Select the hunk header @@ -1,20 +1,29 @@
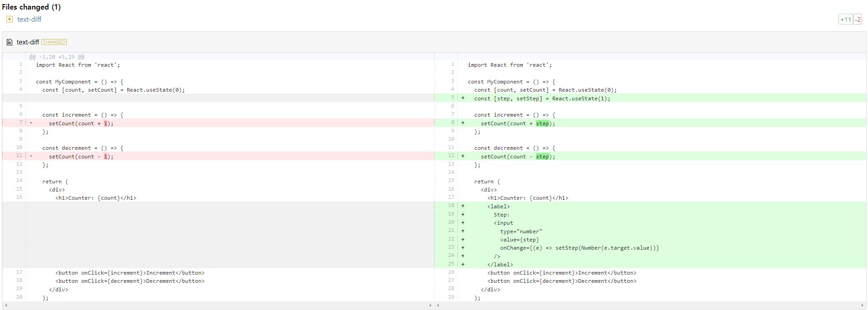Screen dimensions: 868x310 point(57,57)
